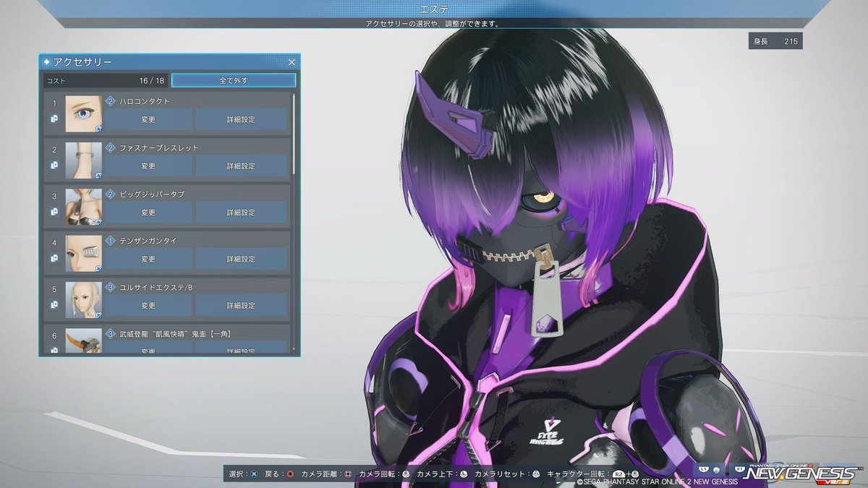Viewport: 868px width, 488px height.
Task: Open 詳細設定 for ファスナーブレスレット
Action: 241,166
